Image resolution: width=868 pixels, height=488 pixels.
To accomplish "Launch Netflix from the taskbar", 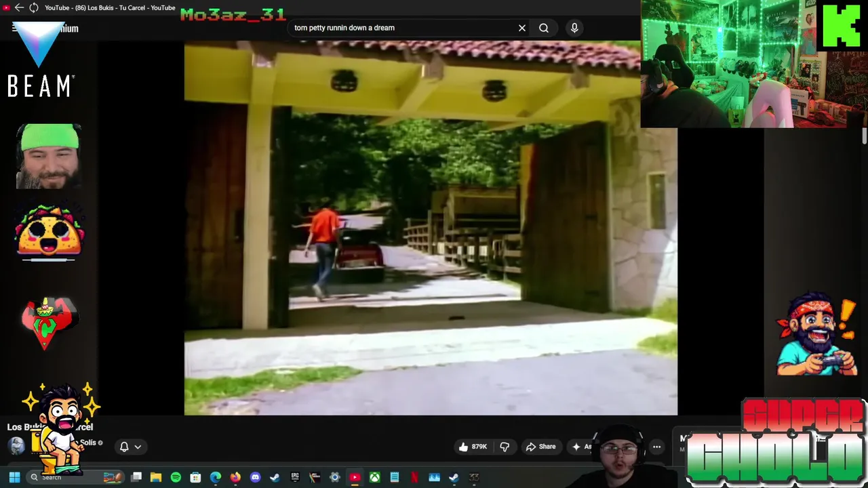I will click(414, 477).
